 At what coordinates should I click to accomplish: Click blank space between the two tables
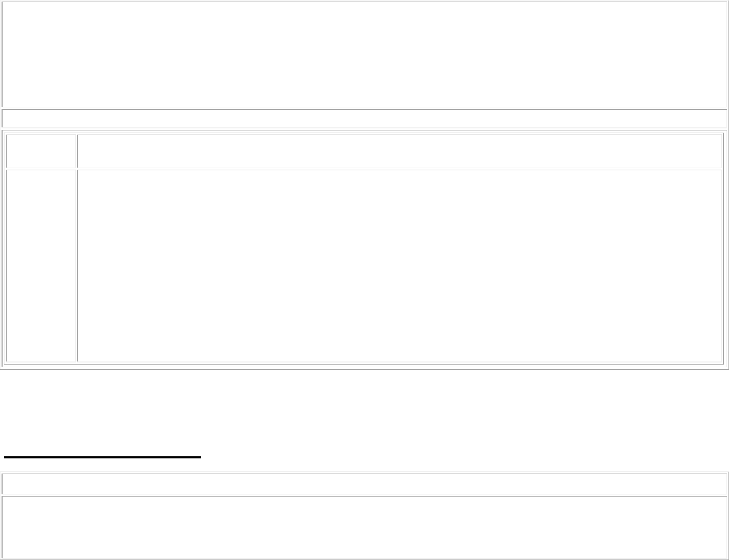point(364,409)
